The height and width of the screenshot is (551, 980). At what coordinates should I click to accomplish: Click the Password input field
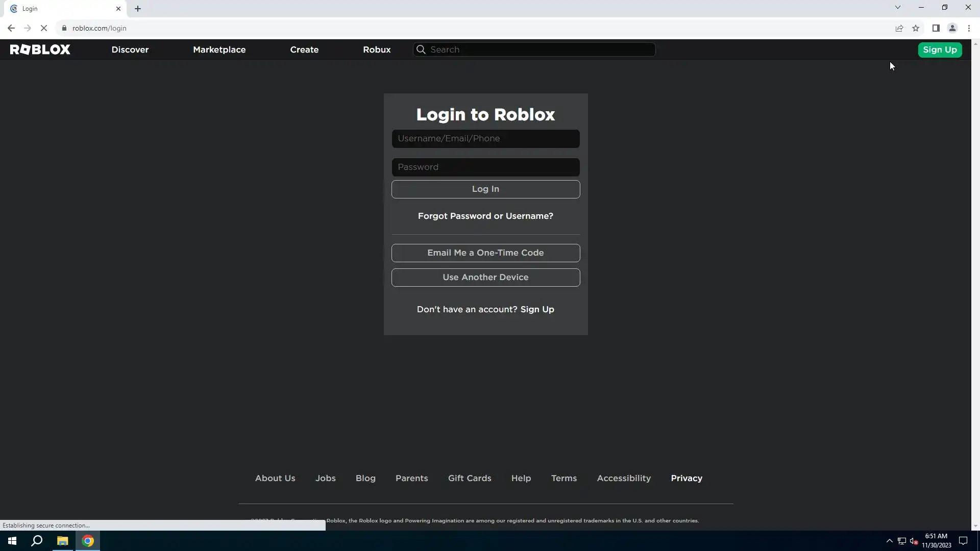(485, 167)
